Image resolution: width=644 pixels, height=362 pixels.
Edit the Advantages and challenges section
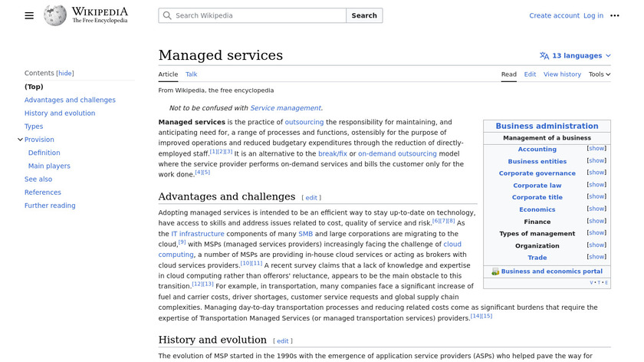click(x=312, y=198)
